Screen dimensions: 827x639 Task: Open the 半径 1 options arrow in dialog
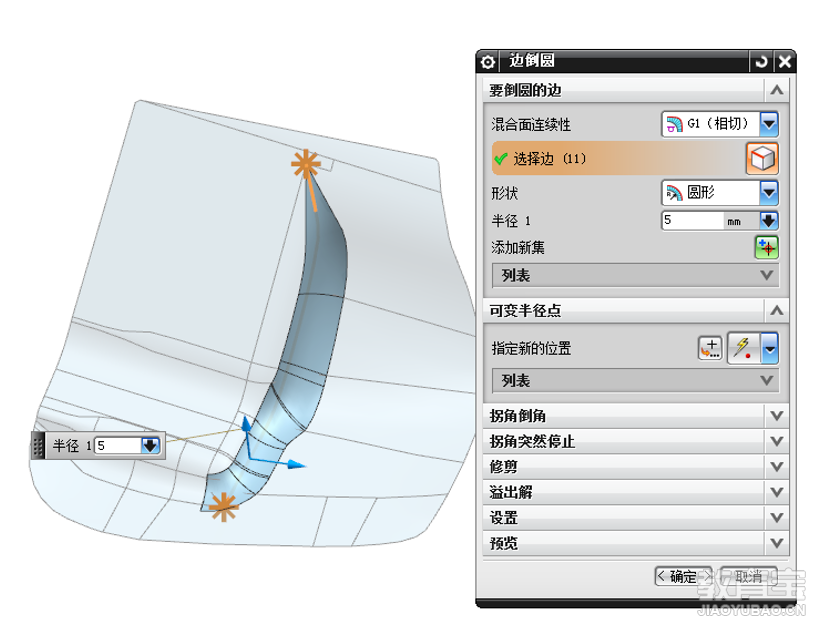click(768, 220)
